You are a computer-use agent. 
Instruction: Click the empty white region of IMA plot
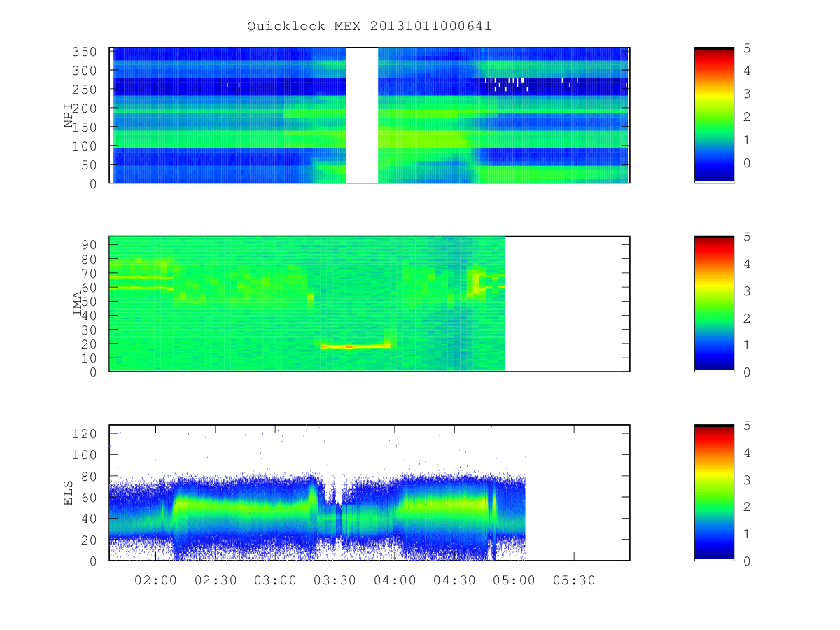coord(567,304)
